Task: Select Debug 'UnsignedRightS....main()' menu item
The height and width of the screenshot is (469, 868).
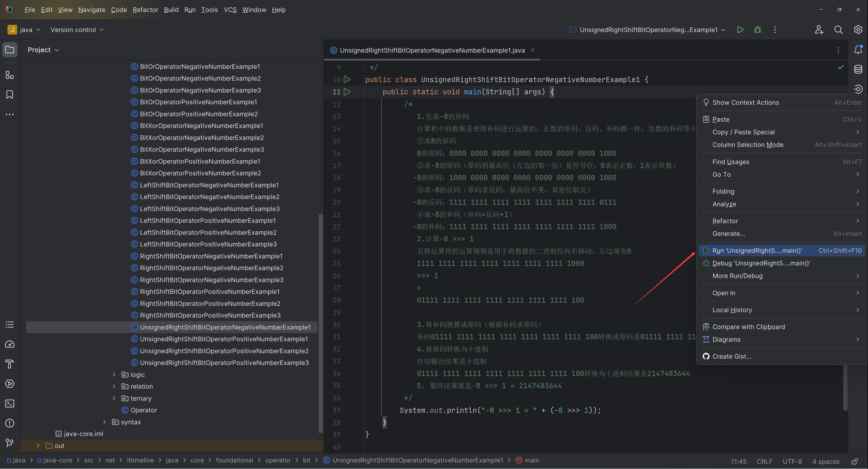Action: tap(782, 263)
